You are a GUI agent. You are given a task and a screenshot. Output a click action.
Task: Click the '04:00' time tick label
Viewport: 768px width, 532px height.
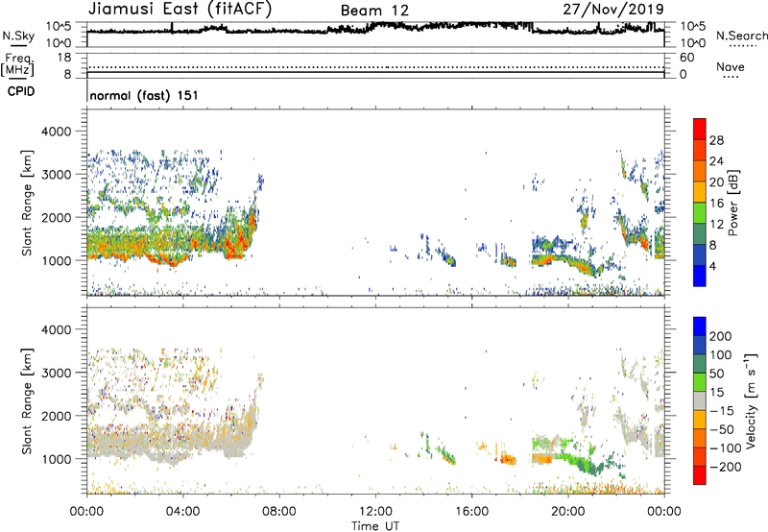[182, 511]
